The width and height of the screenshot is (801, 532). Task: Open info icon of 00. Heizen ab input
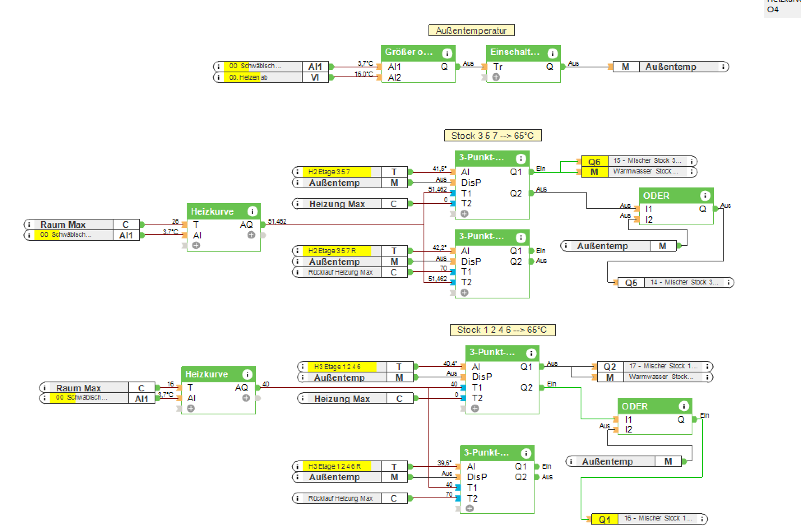tap(218, 77)
